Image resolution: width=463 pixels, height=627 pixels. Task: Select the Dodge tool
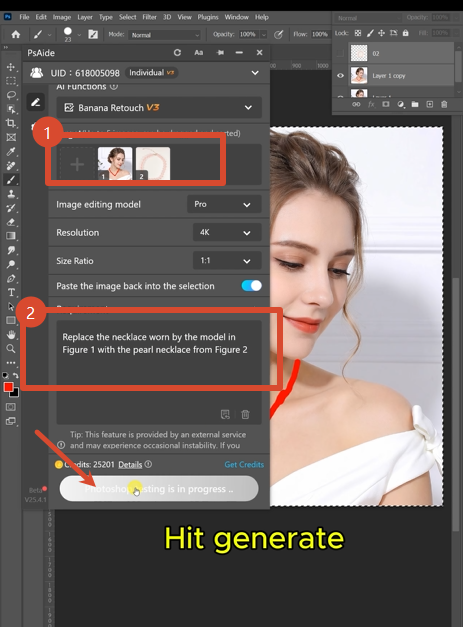[x=11, y=264]
